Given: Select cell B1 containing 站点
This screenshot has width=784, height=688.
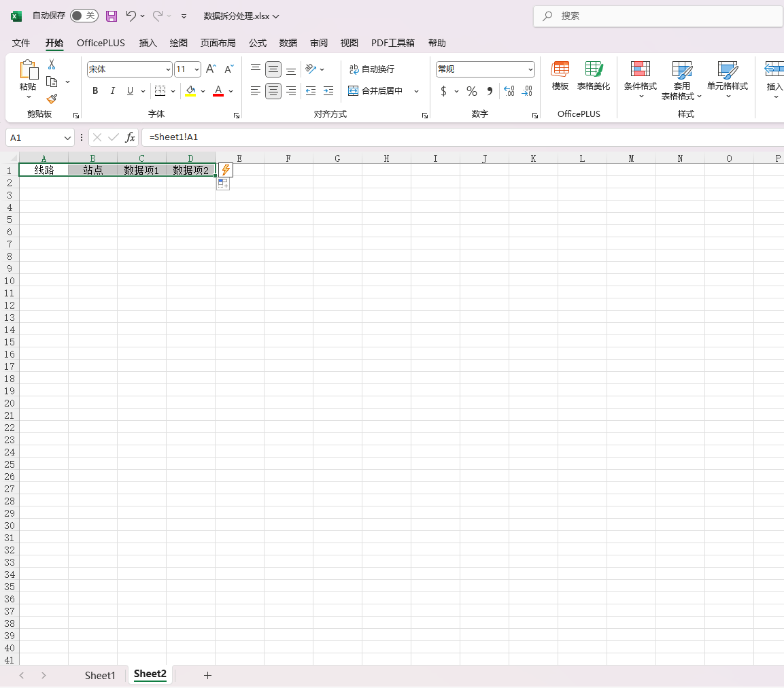Looking at the screenshot, I should (93, 171).
